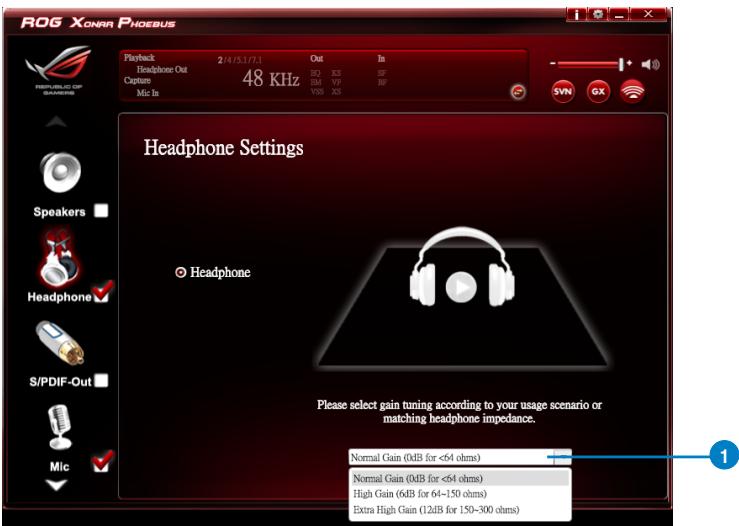Click the Speakers label in sidebar
The height and width of the screenshot is (526, 739).
pos(59,212)
